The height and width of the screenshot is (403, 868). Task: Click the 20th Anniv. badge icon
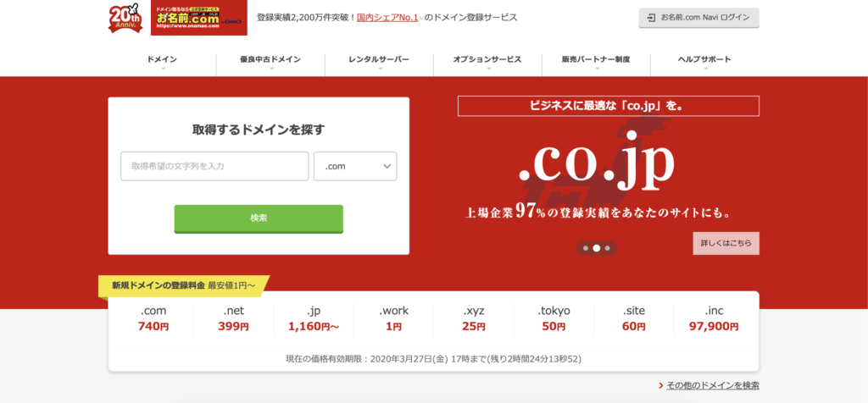tap(125, 19)
